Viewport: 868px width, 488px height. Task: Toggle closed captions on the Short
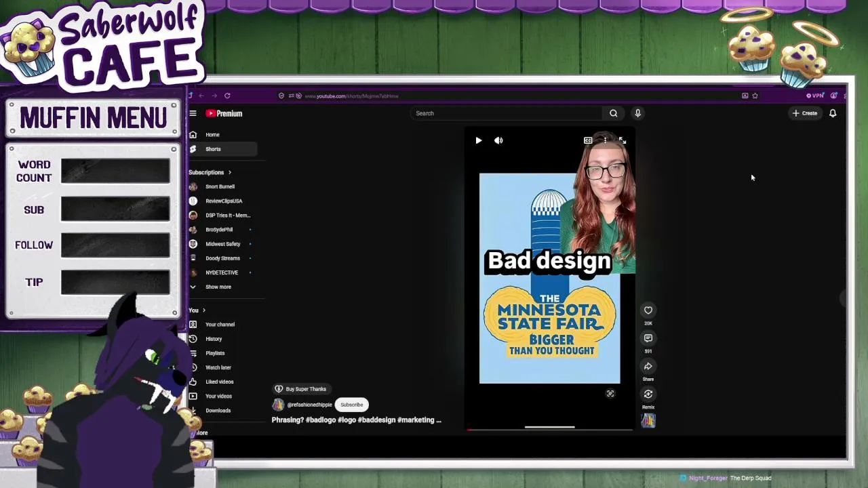pyautogui.click(x=588, y=140)
